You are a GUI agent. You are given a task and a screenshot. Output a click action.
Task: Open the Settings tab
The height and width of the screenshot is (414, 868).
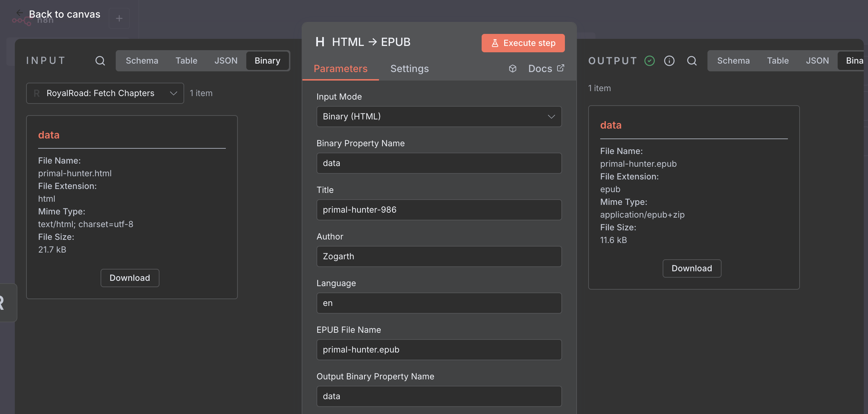(409, 69)
